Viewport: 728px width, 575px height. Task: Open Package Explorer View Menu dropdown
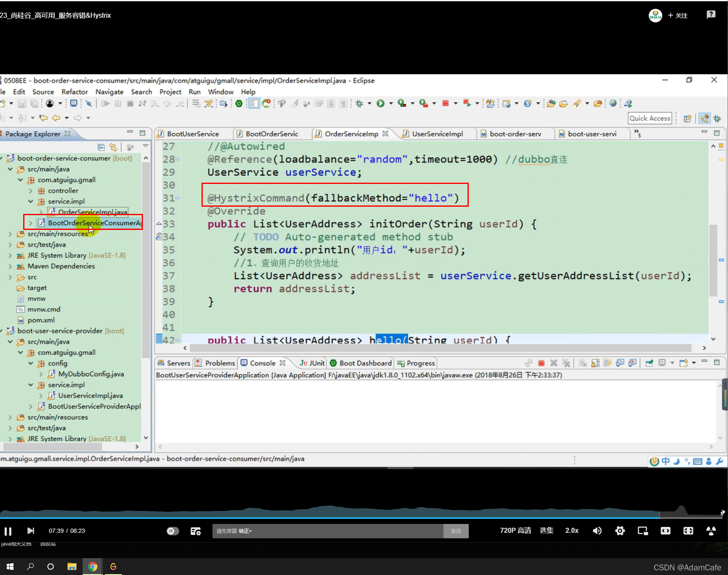click(145, 146)
